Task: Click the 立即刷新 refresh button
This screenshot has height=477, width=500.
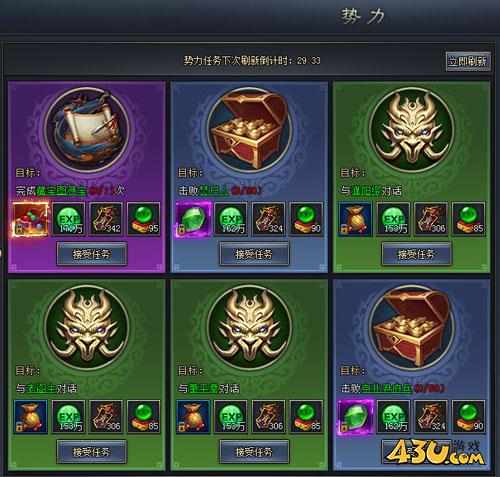Action: 468,61
